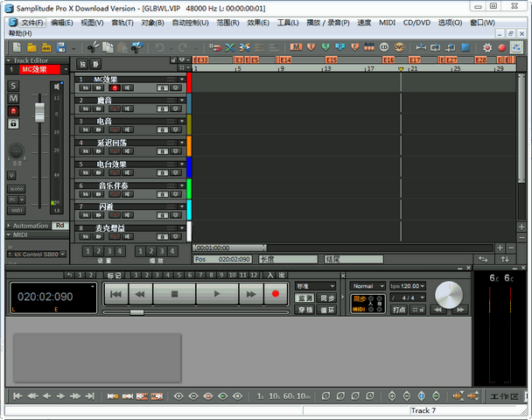
Task: Click the crossfade X icon in toolbar
Action: pyautogui.click(x=230, y=47)
